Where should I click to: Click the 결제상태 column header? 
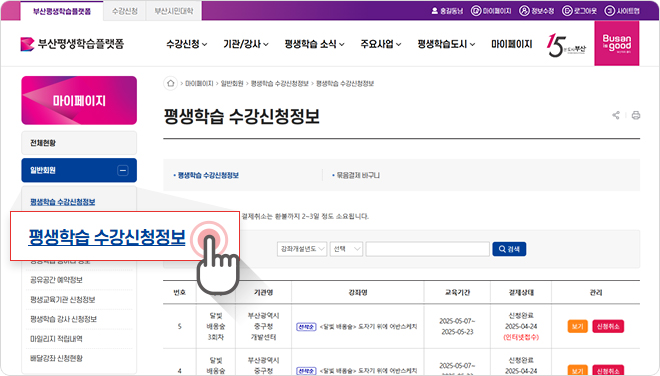point(521,292)
